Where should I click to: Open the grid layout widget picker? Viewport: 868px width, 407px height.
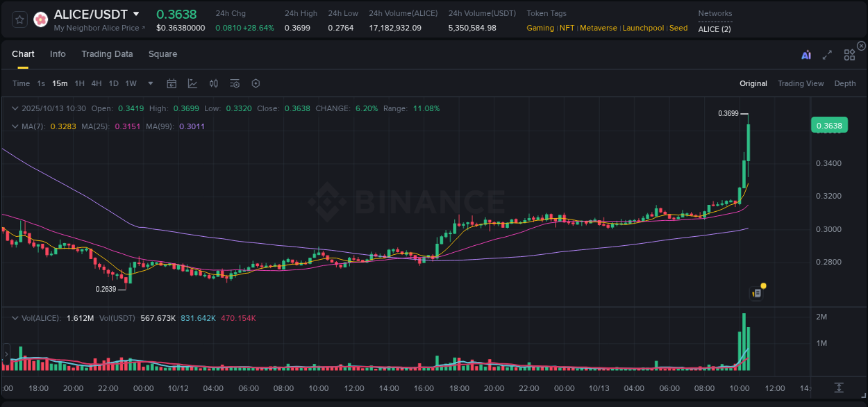click(849, 53)
